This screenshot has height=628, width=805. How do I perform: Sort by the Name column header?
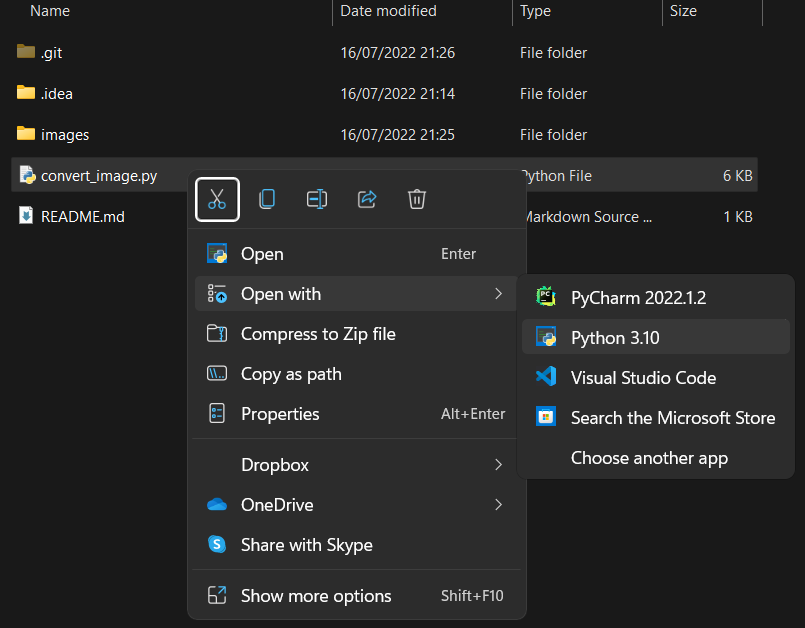coord(50,11)
